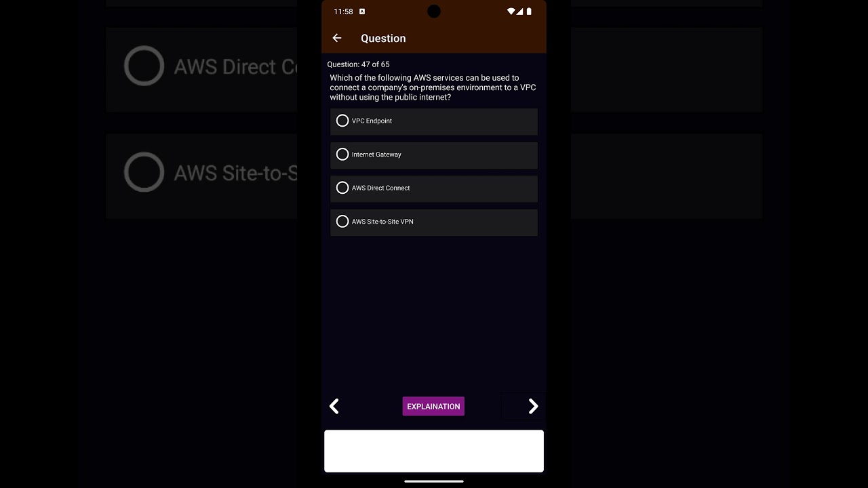Screen dimensions: 868x488
Task: Select the VPC Endpoint answer
Action: pos(434,121)
